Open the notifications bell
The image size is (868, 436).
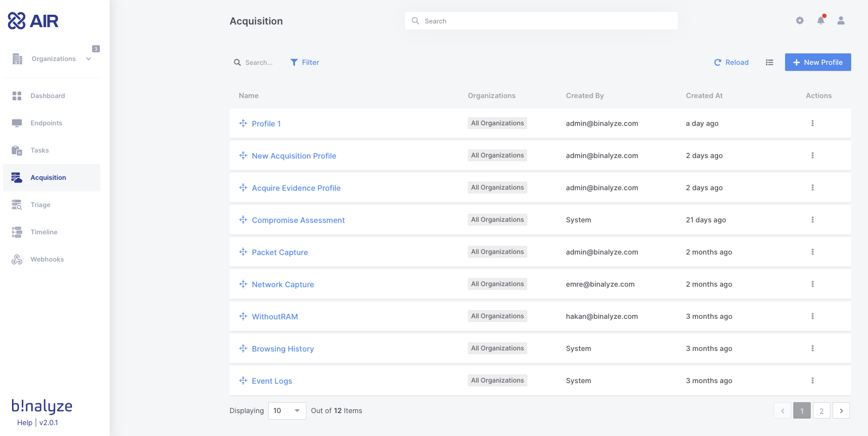pos(821,21)
